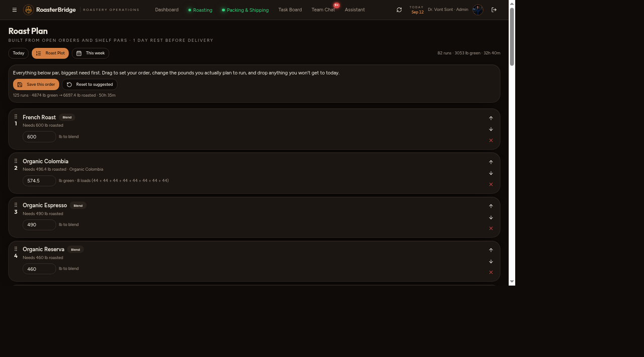The height and width of the screenshot is (357, 644).
Task: Click the RoasterBridge logo icon
Action: point(29,10)
